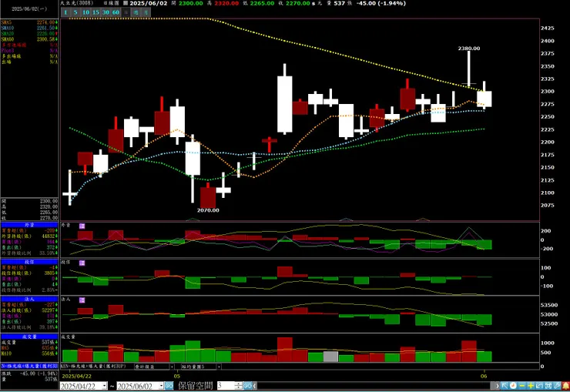The width and height of the screenshot is (570, 392).
Task: Select the 15-minute timeframe button
Action: (x=96, y=12)
